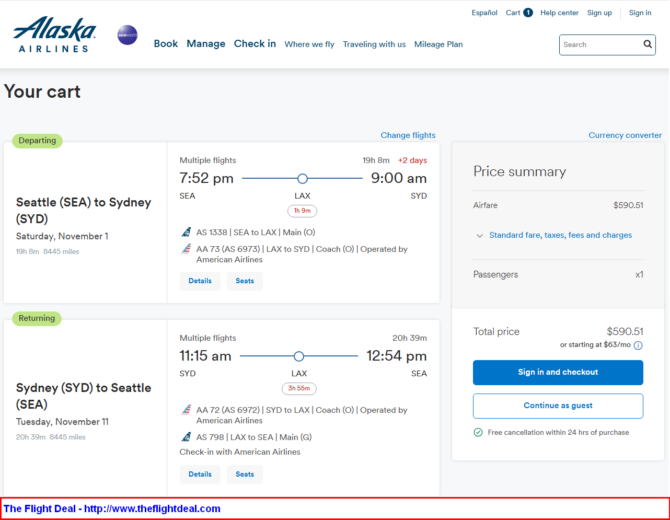Open Details for the departing flight

(200, 281)
